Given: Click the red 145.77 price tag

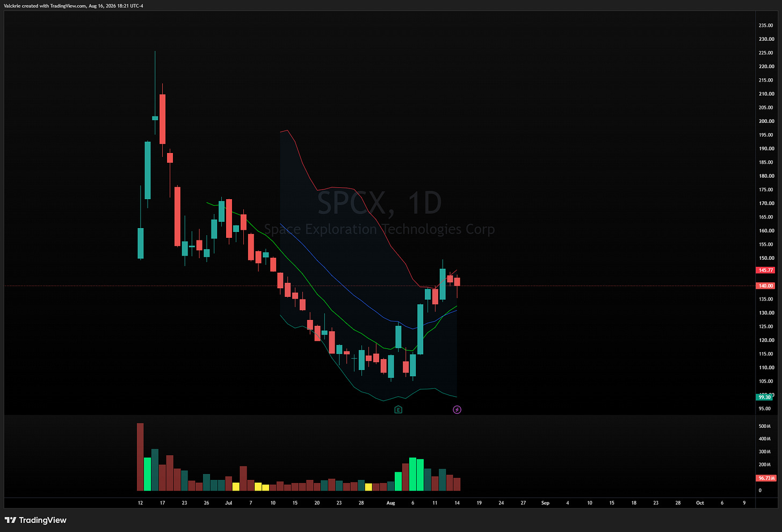Looking at the screenshot, I should tap(766, 271).
